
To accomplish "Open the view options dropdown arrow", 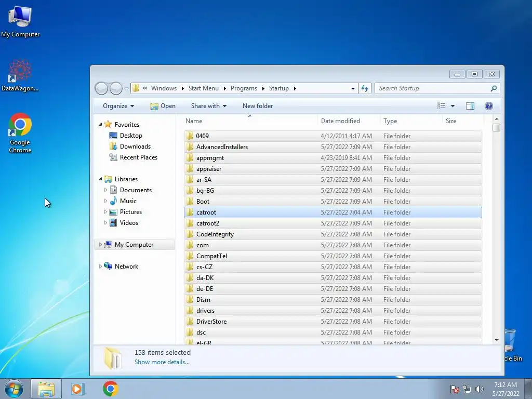I will (x=453, y=106).
